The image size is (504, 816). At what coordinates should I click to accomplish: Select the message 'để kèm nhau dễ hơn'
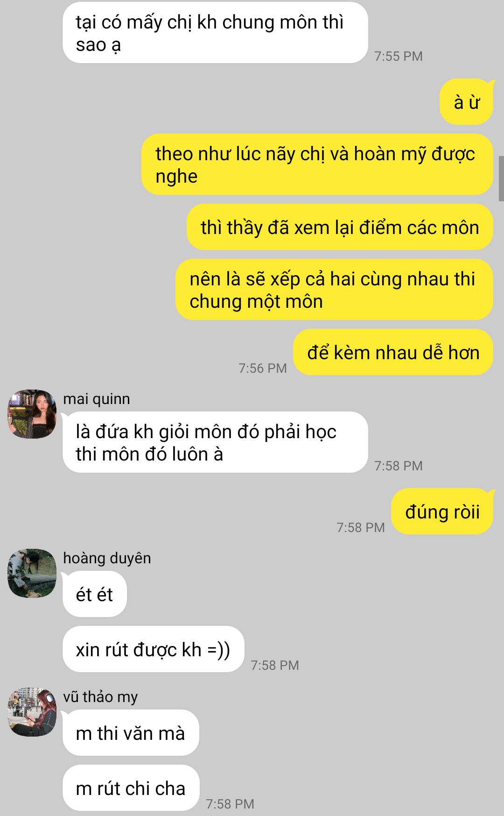click(393, 352)
